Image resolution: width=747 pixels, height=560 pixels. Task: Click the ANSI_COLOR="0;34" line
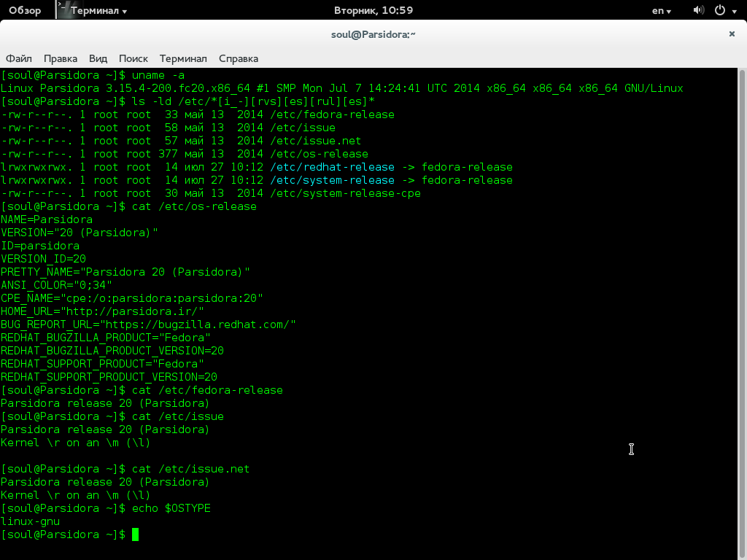[x=56, y=285]
